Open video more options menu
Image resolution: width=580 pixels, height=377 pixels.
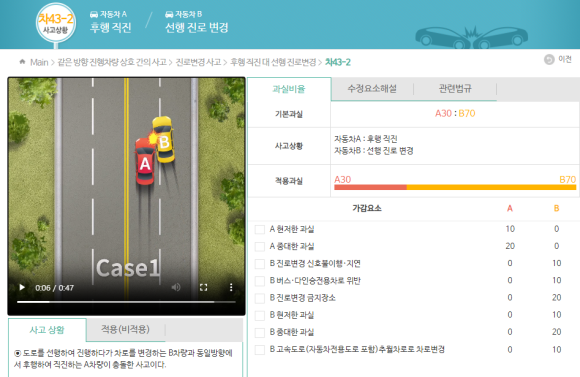pos(231,287)
